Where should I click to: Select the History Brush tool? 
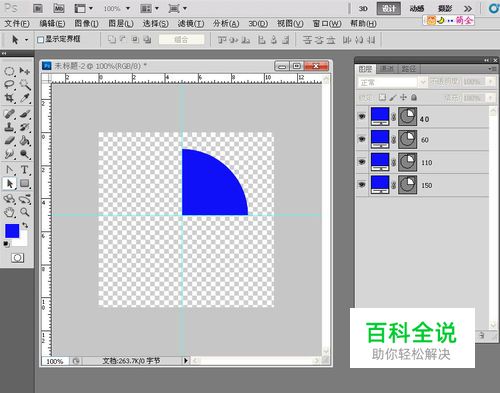[x=24, y=127]
